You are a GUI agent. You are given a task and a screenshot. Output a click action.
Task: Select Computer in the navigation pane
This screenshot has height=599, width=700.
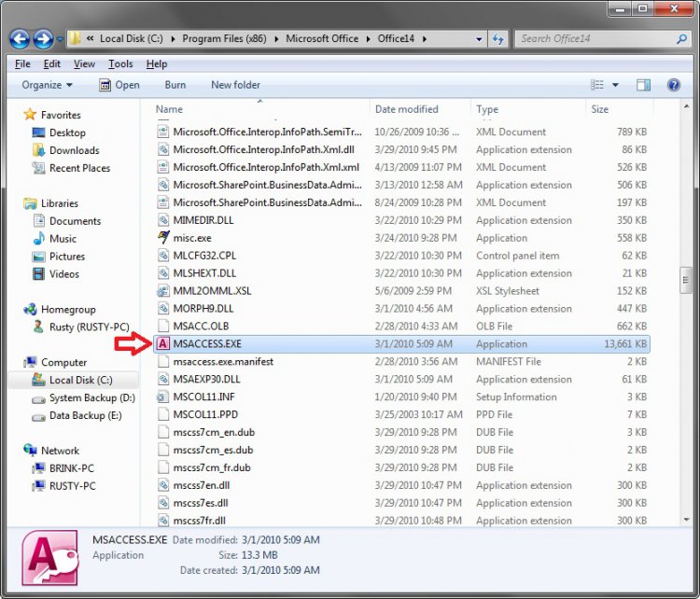(x=63, y=362)
